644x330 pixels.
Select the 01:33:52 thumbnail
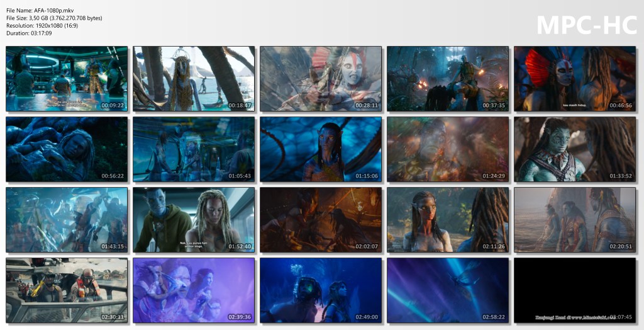pyautogui.click(x=574, y=149)
